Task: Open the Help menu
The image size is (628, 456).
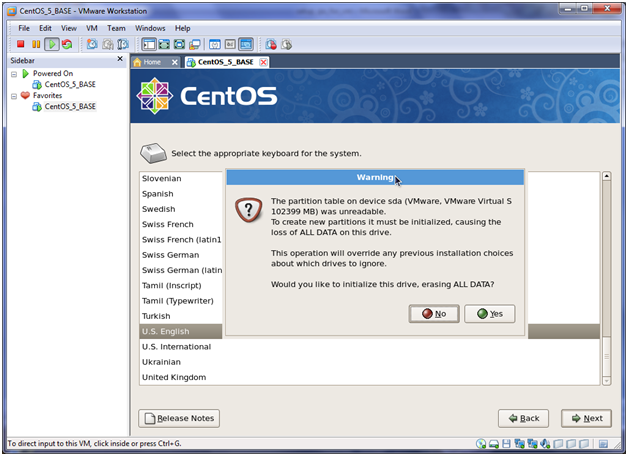Action: 182,28
